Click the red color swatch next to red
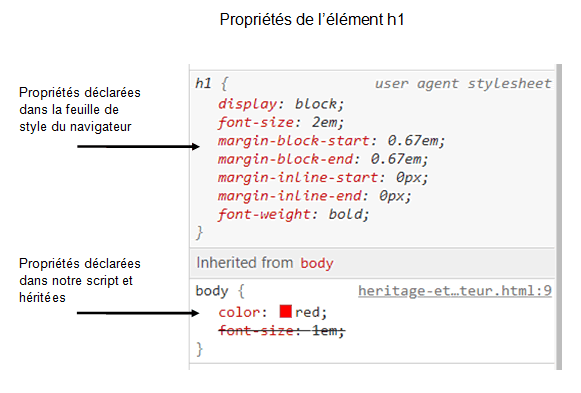The width and height of the screenshot is (581, 393). (x=285, y=311)
